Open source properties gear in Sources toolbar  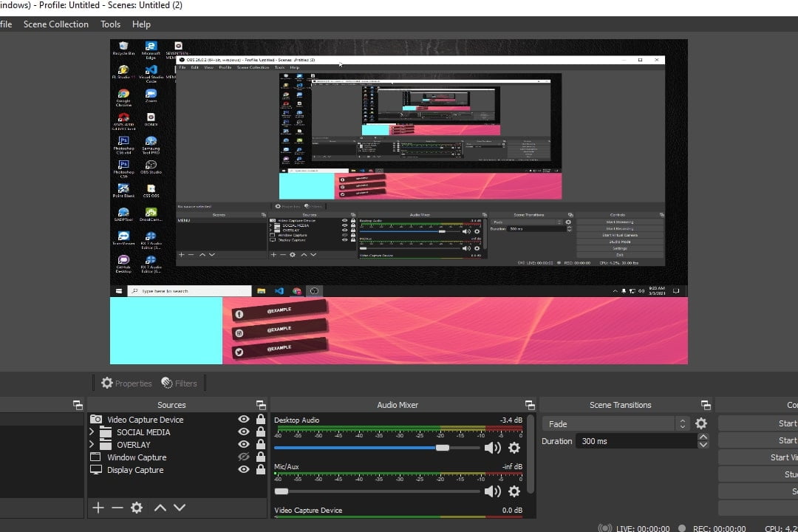(x=137, y=508)
